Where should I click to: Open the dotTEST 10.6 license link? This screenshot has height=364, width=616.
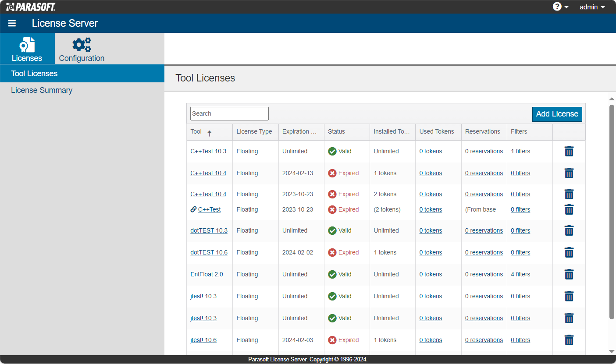coord(209,252)
